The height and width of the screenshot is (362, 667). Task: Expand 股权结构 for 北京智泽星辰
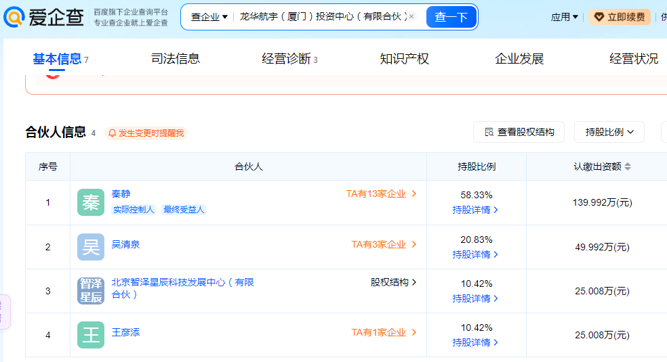pos(393,282)
